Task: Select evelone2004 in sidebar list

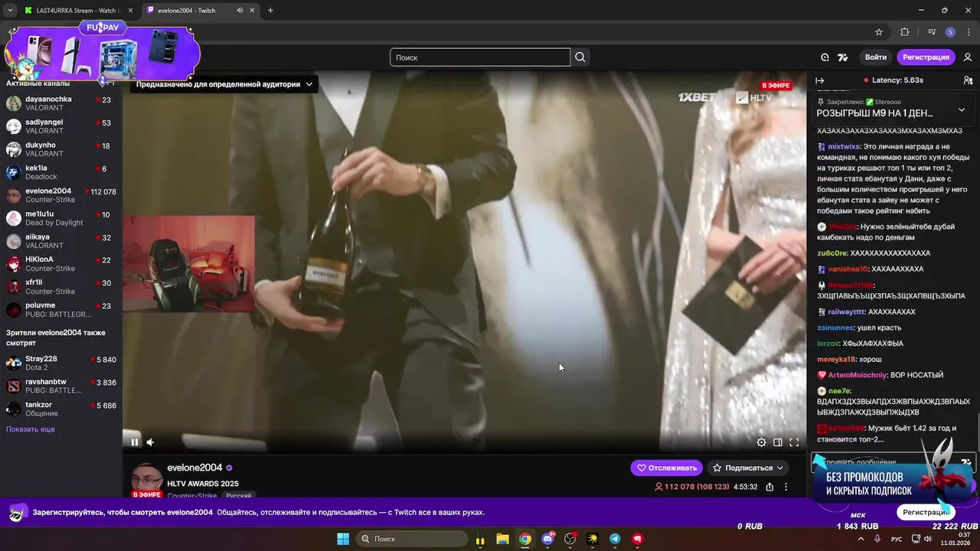Action: (x=61, y=195)
